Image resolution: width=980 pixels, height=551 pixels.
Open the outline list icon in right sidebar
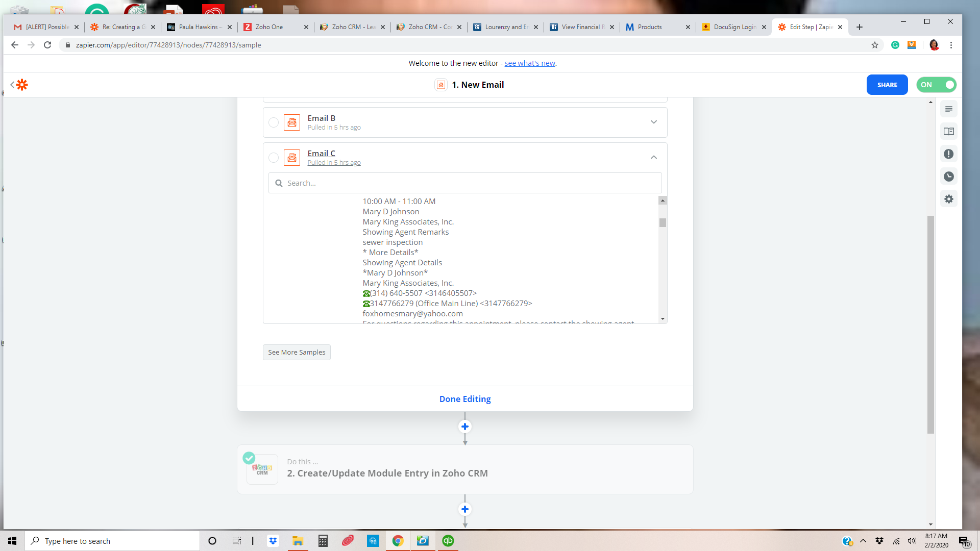pyautogui.click(x=949, y=109)
